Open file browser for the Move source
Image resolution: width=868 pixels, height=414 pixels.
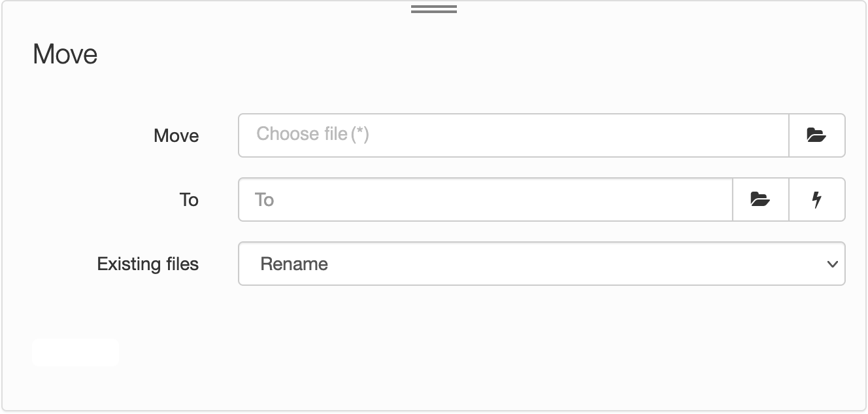(x=817, y=135)
